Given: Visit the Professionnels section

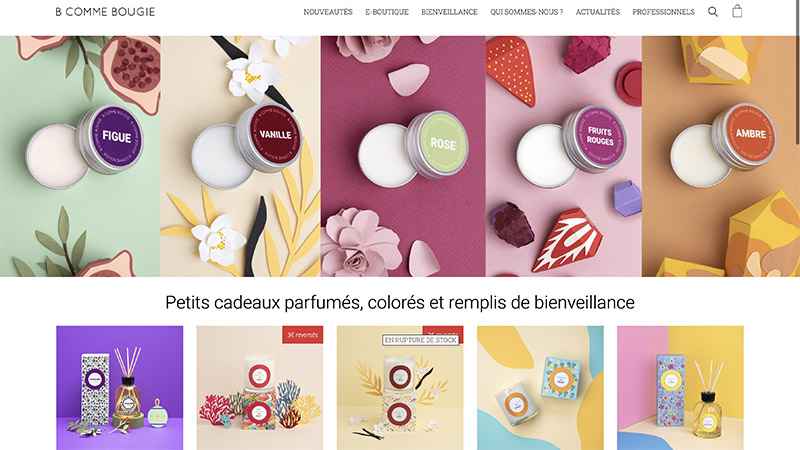Looking at the screenshot, I should [663, 12].
